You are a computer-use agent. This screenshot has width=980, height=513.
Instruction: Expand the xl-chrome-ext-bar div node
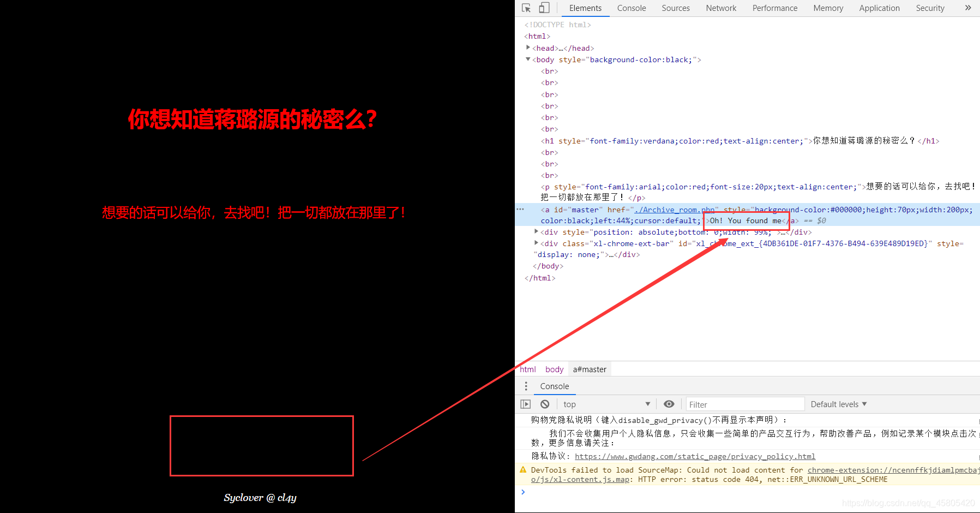tap(536, 243)
